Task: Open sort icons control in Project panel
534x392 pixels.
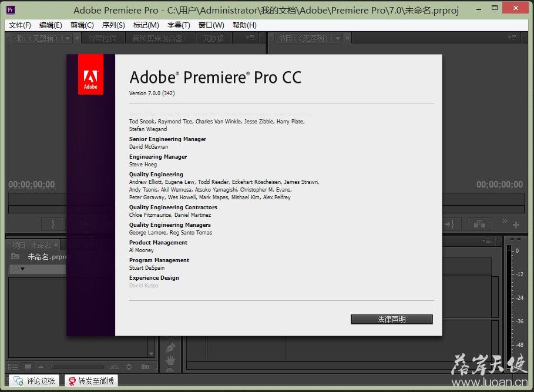Action: tap(129, 367)
